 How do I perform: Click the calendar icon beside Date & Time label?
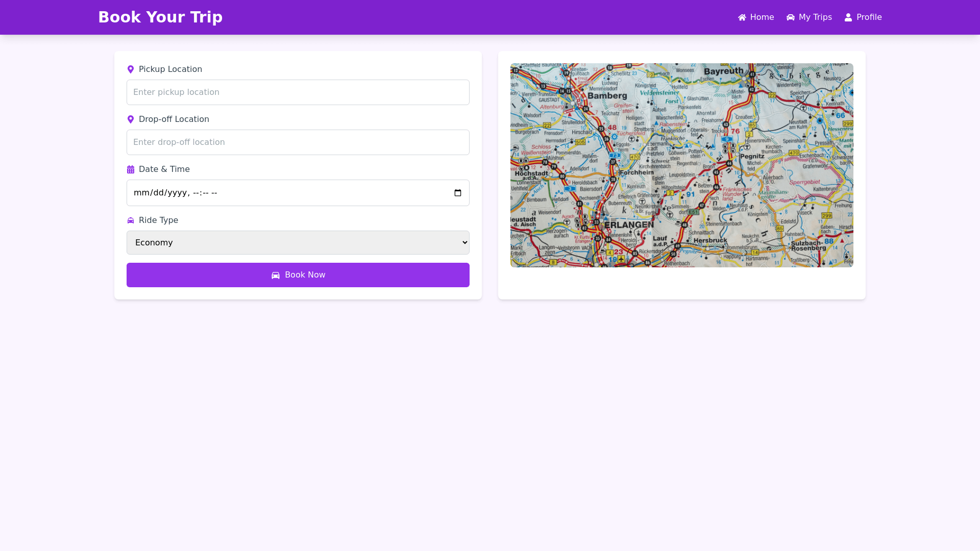coord(131,169)
